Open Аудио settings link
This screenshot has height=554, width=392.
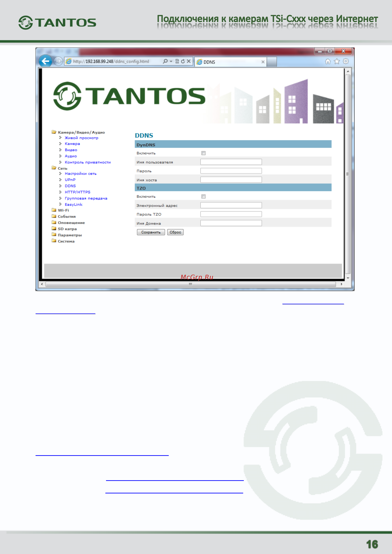pyautogui.click(x=71, y=156)
